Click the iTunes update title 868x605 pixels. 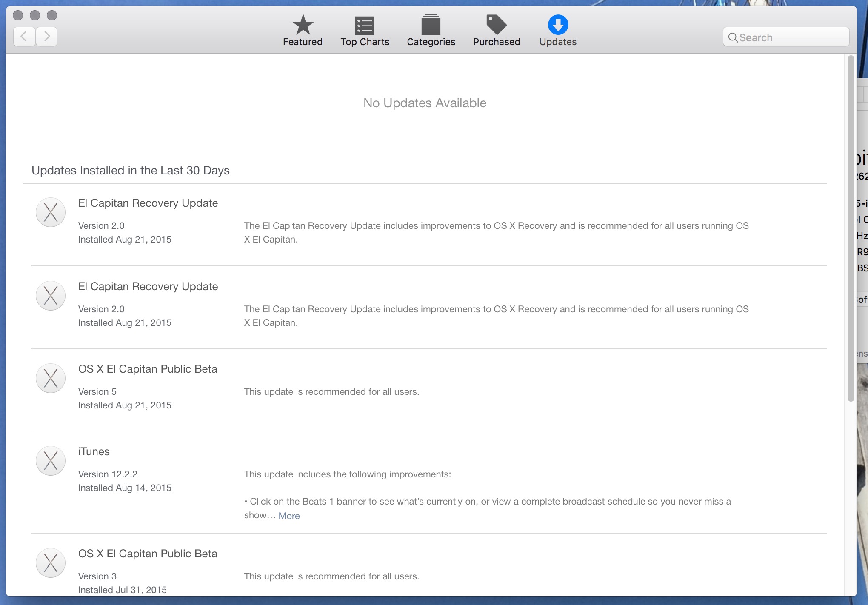[x=94, y=451]
